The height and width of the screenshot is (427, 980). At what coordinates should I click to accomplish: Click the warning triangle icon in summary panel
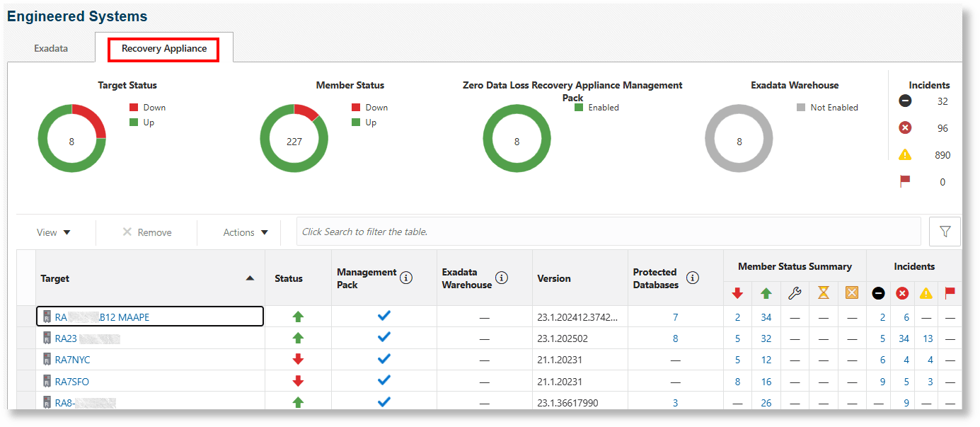click(905, 155)
